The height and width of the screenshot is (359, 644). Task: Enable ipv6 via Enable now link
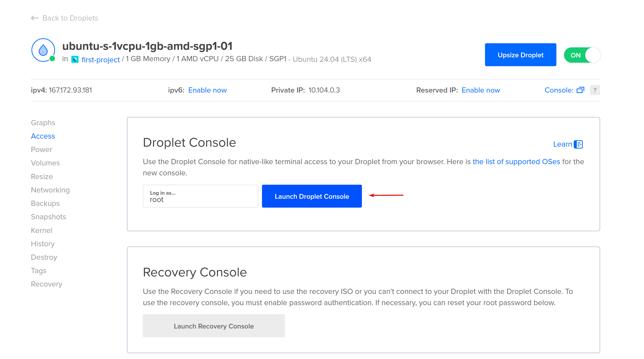207,90
